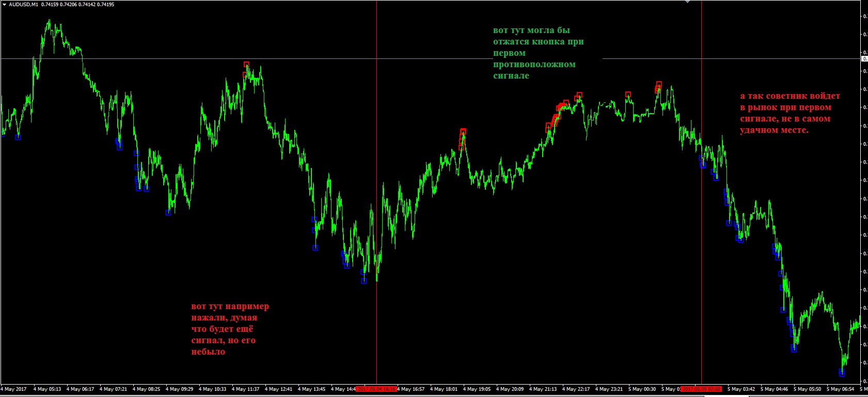Screen dimensions: 868x397
Task: Click time axis label "4 May 19:05"
Action: click(477, 389)
